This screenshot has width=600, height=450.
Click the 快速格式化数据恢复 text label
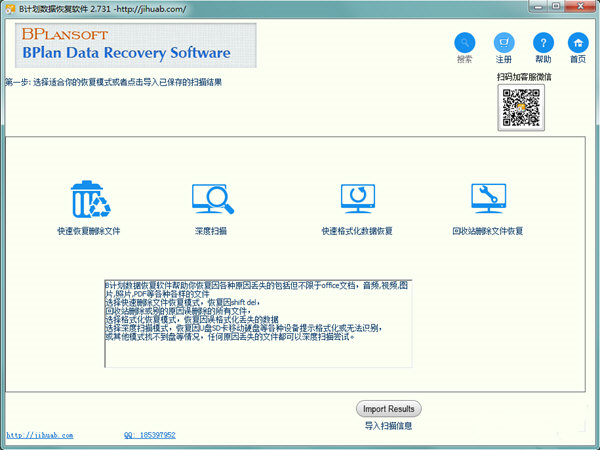tap(357, 231)
